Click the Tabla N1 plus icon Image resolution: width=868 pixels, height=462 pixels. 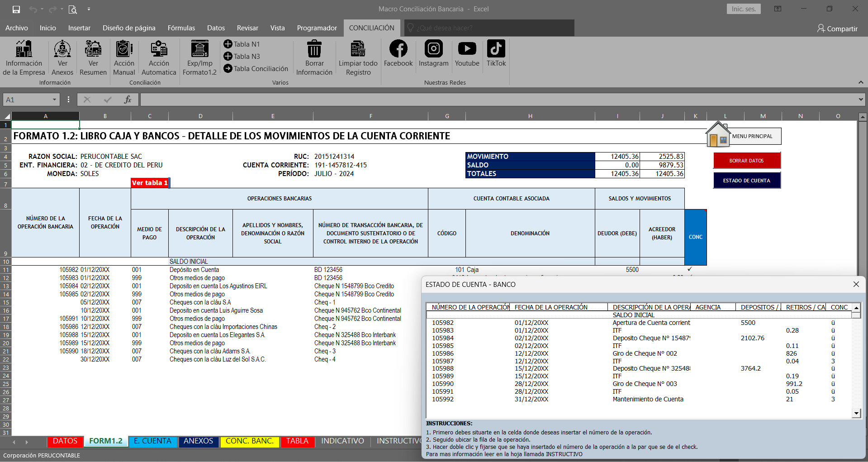(x=228, y=44)
